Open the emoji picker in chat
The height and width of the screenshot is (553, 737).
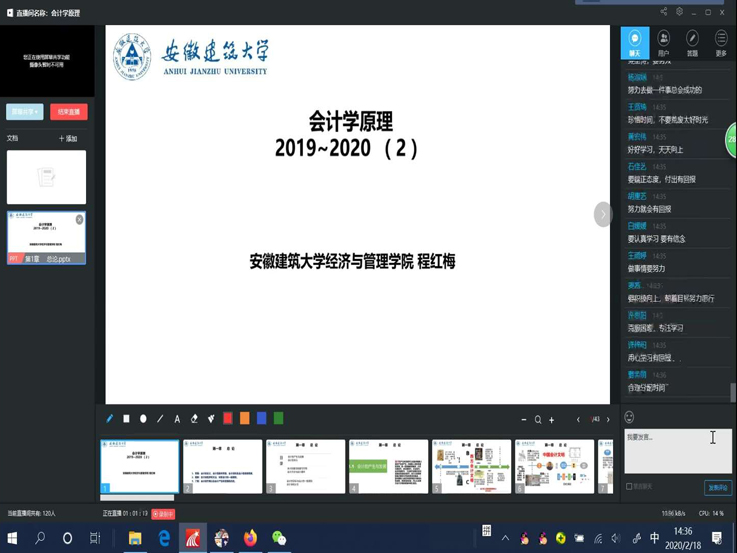pyautogui.click(x=629, y=417)
